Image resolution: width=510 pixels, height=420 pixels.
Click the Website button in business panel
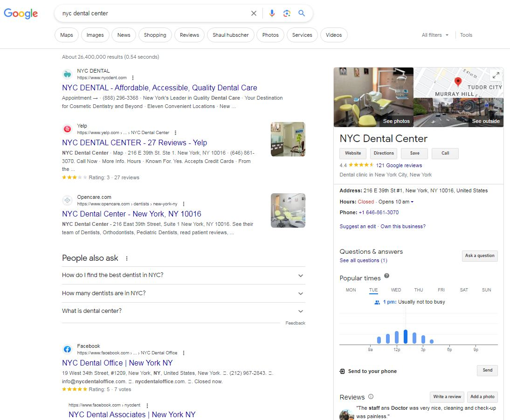pyautogui.click(x=353, y=153)
